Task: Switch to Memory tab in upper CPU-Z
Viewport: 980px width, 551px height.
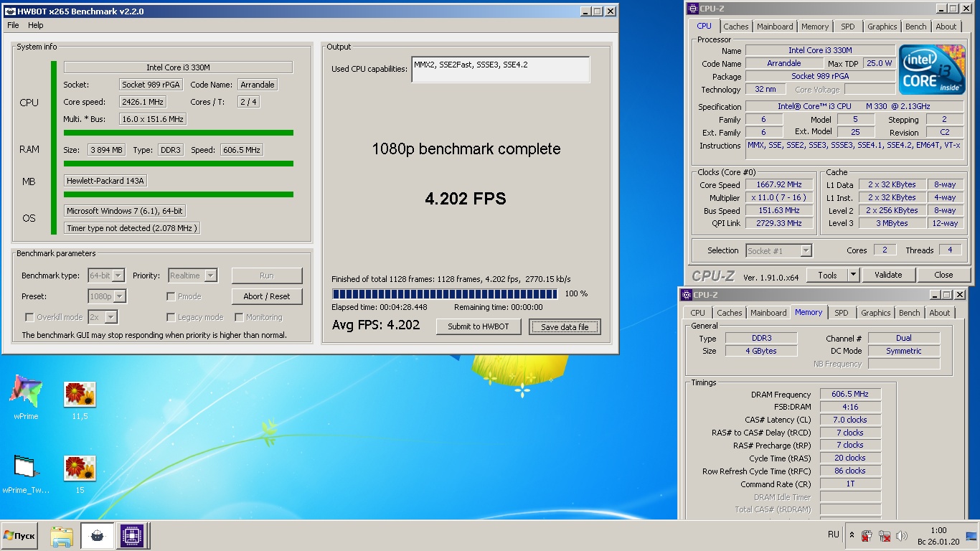Action: [x=815, y=27]
